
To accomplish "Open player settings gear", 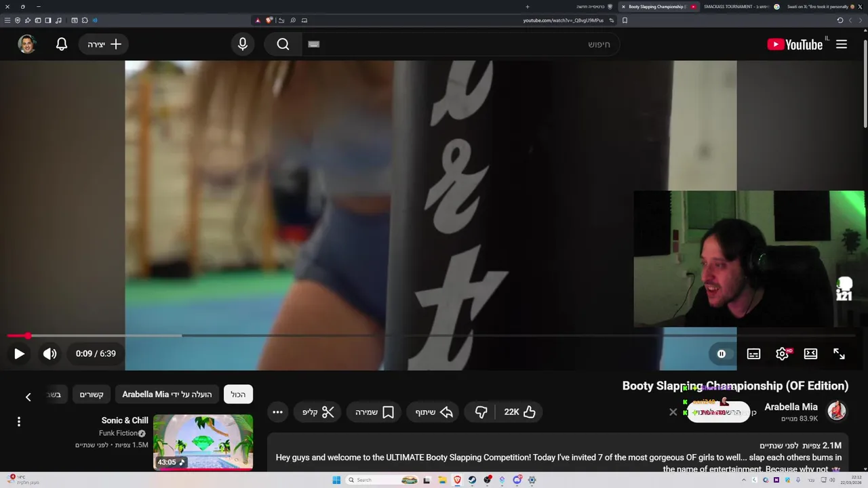I will click(782, 354).
